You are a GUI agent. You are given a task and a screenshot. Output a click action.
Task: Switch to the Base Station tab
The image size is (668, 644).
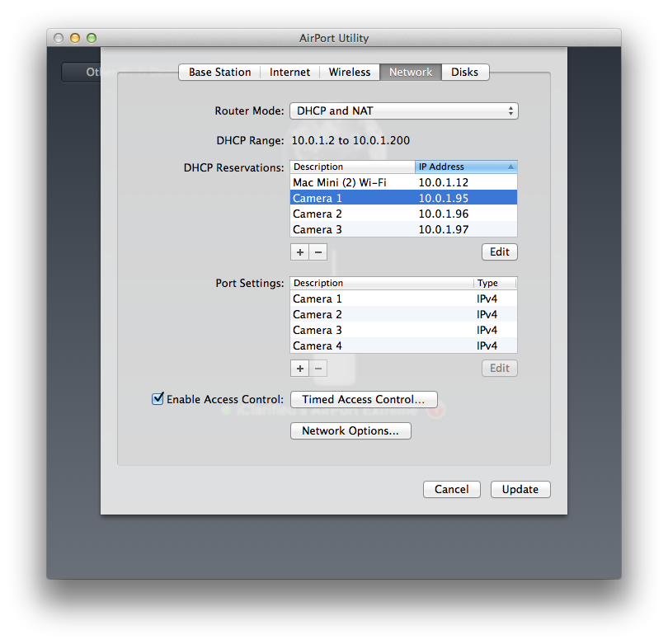click(x=219, y=72)
